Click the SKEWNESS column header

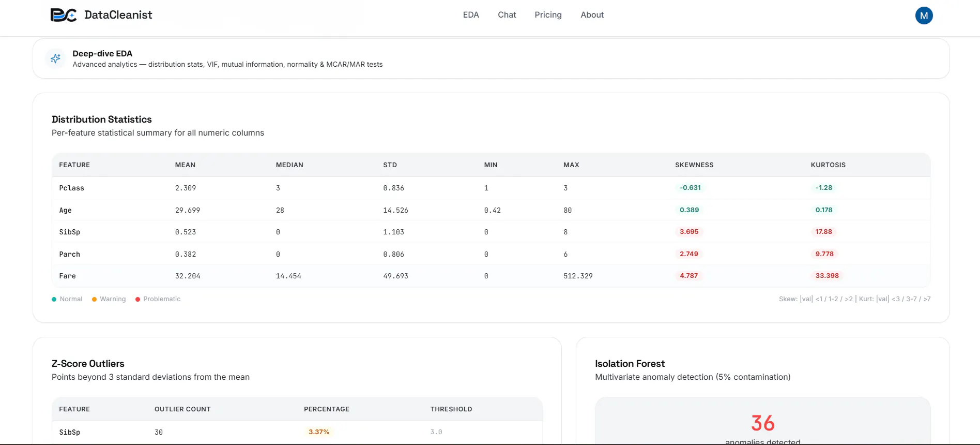pyautogui.click(x=694, y=165)
